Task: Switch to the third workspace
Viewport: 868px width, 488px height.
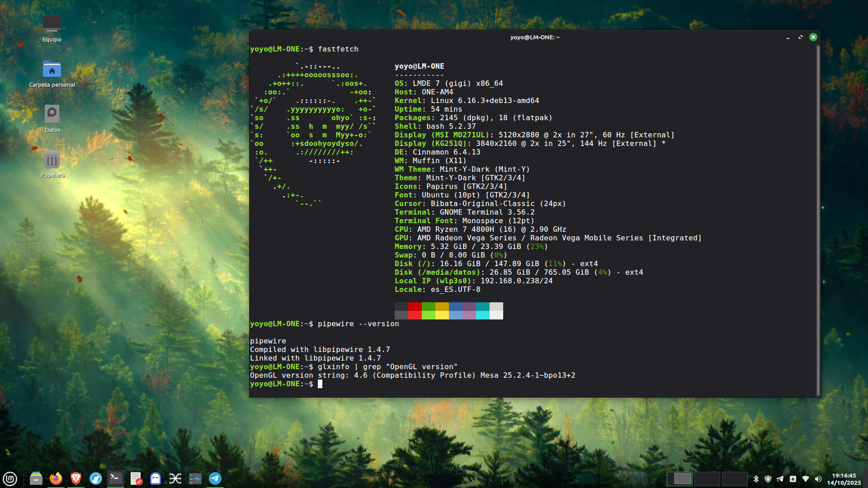Action: [x=735, y=479]
